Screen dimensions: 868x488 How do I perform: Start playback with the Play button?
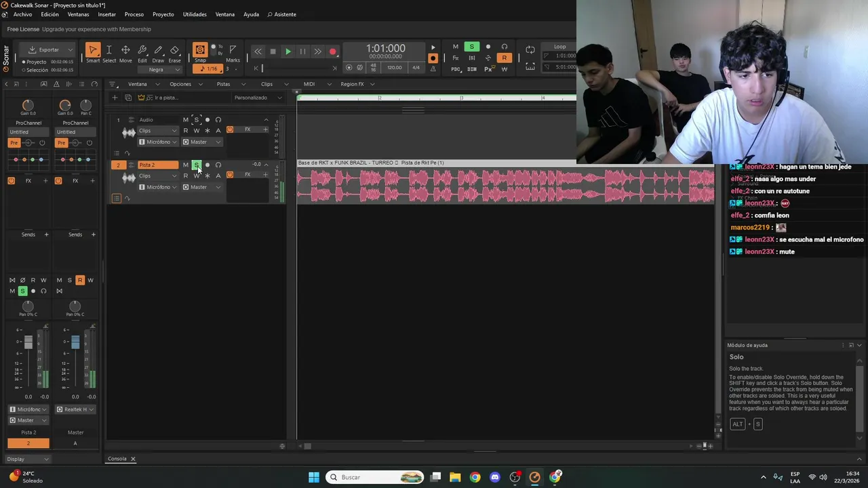click(x=288, y=52)
